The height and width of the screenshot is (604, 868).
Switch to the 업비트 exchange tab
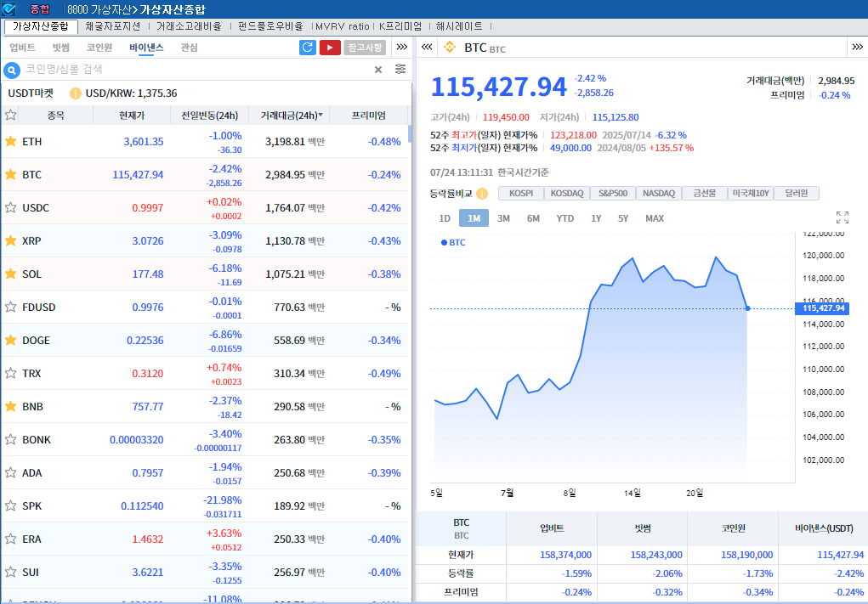(x=22, y=48)
